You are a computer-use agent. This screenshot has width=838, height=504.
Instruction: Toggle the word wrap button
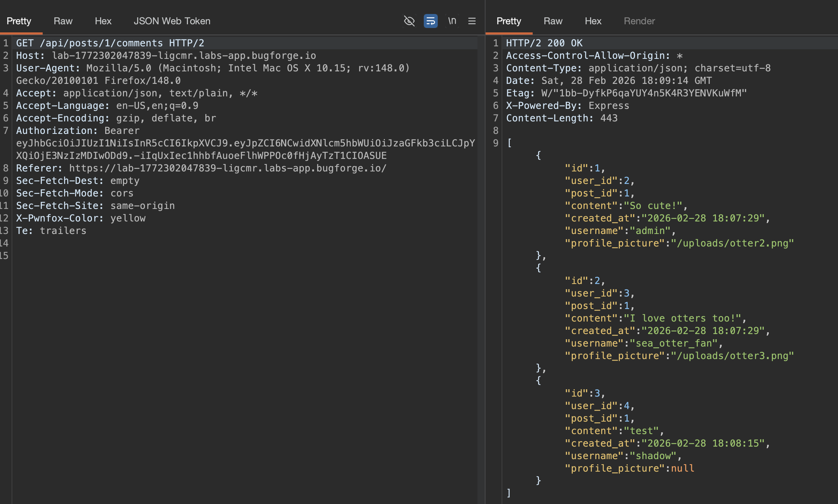430,21
